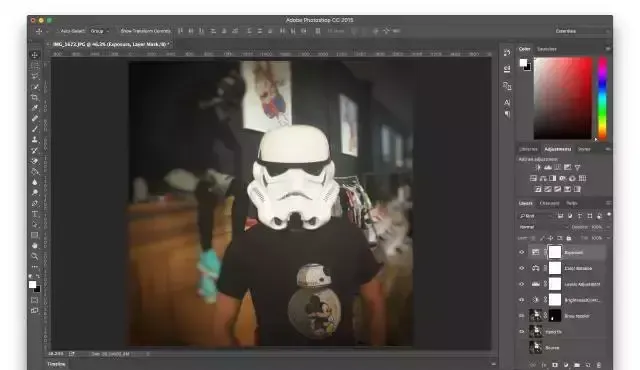The image size is (640, 370).
Task: Delete layer with the trash icon
Action: [599, 365]
